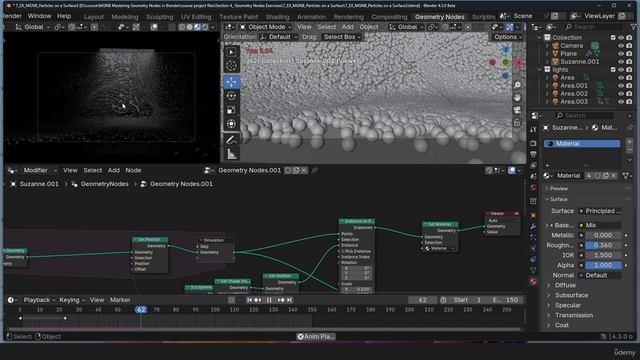Hide the Plane object in outliner
This screenshot has height=360, width=640.
[x=621, y=53]
